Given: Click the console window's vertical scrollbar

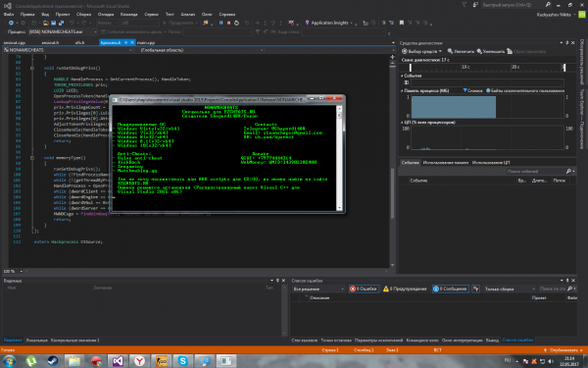Looking at the screenshot, I should [339, 158].
